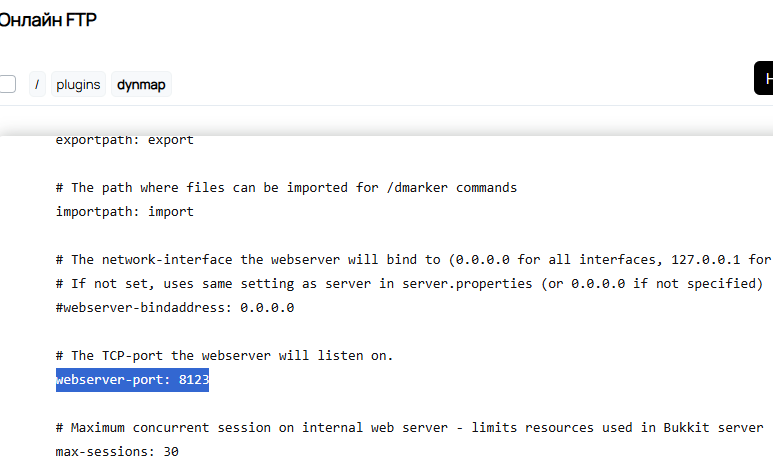Image resolution: width=773 pixels, height=464 pixels.
Task: Place cursor in the 'exportpath: export' line
Action: tap(124, 140)
